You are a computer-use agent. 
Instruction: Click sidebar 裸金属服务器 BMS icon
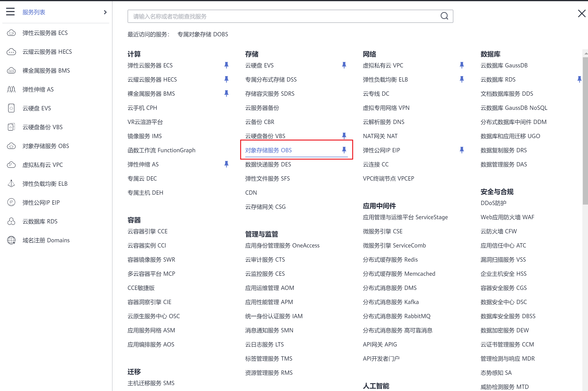coord(11,70)
